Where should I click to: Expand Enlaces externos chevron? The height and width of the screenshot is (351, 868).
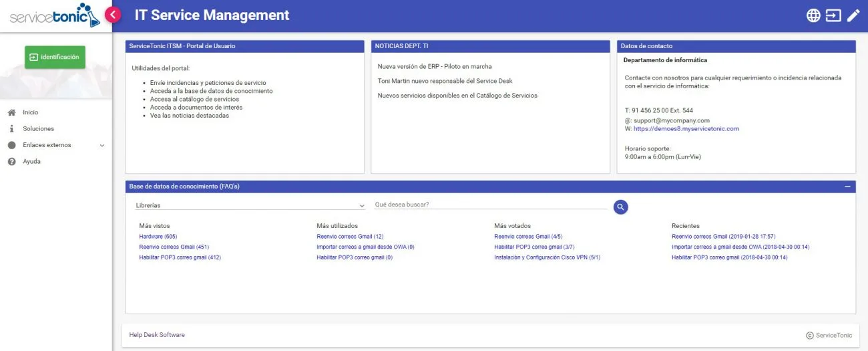point(102,145)
